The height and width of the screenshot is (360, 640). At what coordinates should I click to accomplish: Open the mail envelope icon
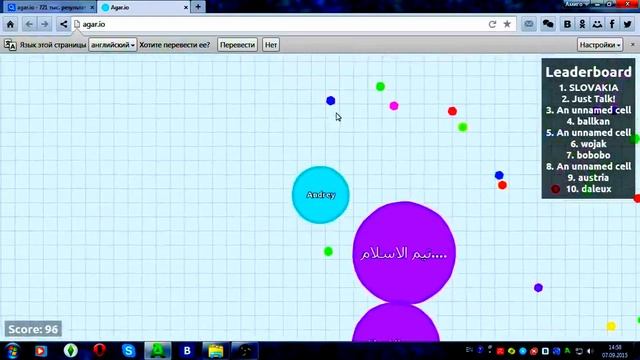click(529, 24)
